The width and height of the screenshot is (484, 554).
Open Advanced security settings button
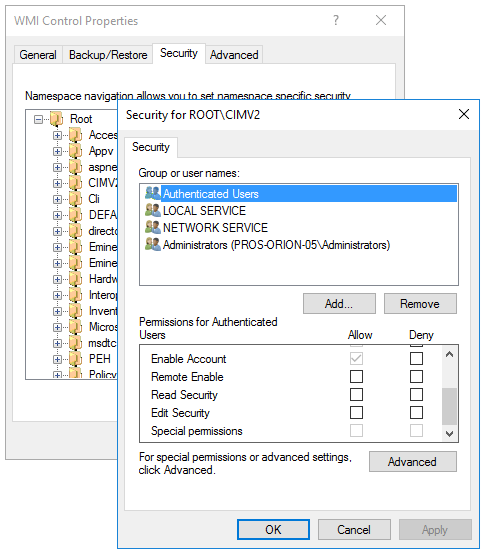[x=413, y=461]
